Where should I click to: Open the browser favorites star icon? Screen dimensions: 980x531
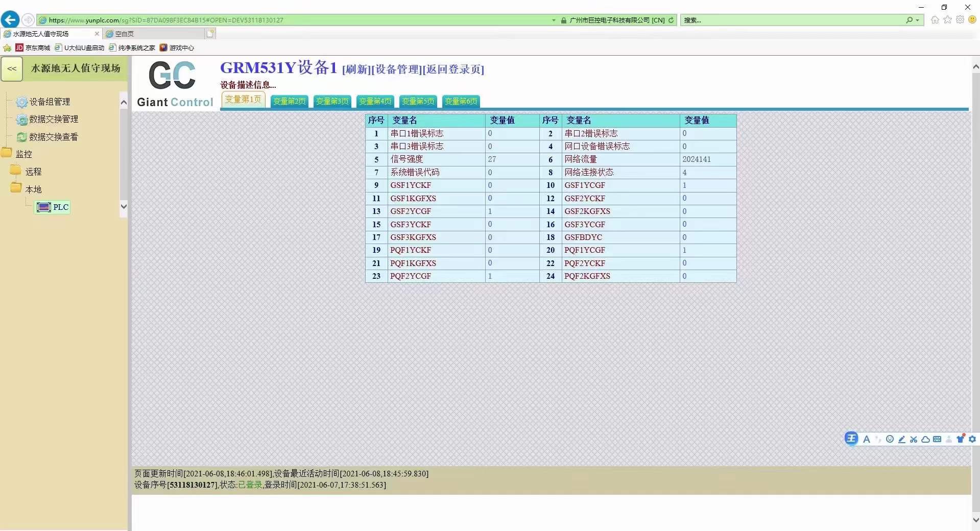click(947, 20)
